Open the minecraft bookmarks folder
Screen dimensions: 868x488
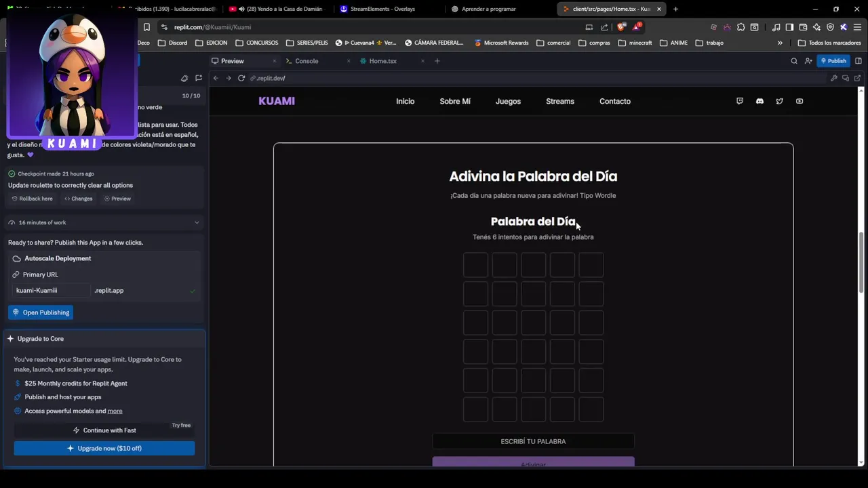635,43
